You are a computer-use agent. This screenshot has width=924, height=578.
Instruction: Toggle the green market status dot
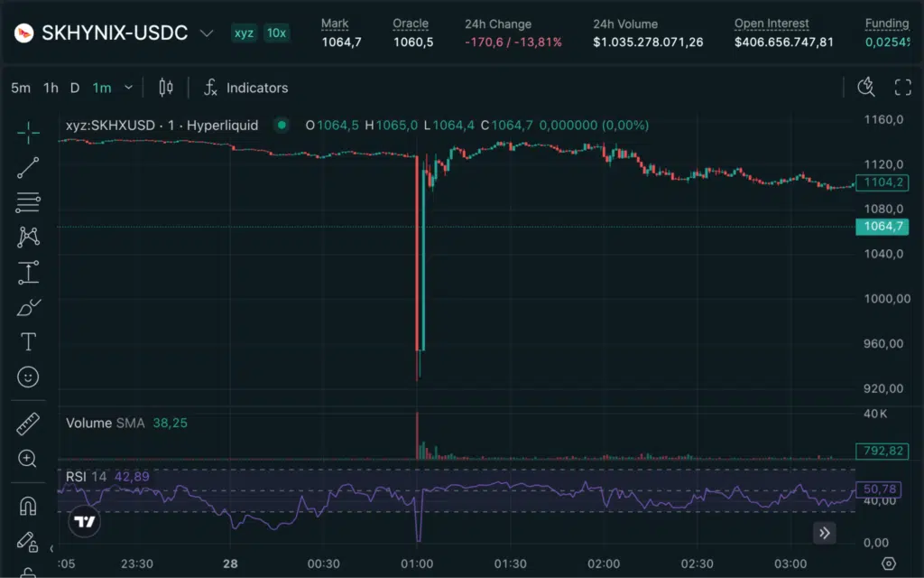tap(282, 125)
